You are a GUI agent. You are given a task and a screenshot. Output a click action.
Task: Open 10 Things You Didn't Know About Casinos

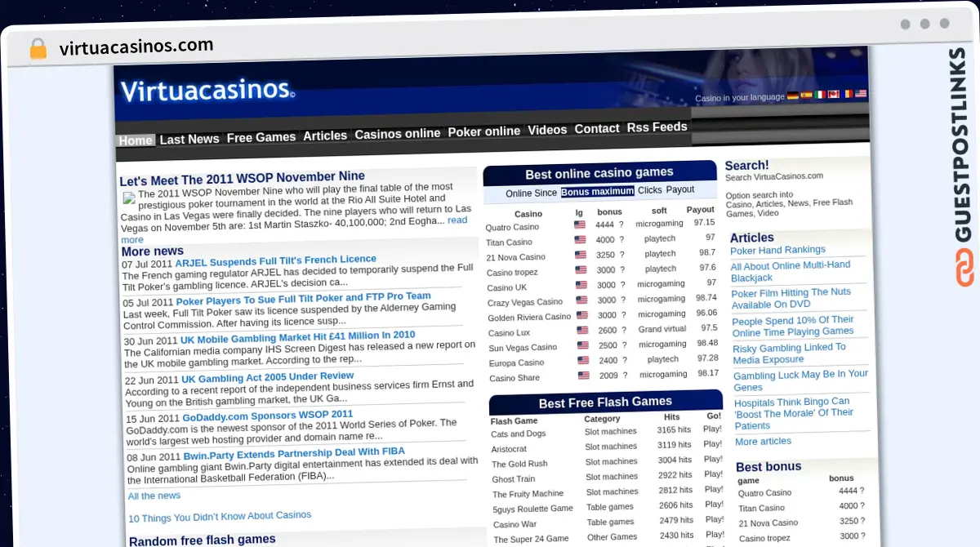(x=220, y=516)
